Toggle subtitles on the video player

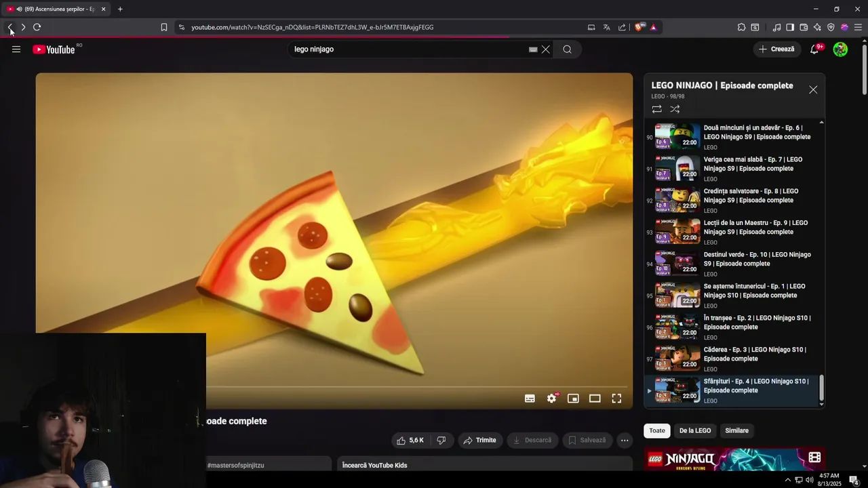point(530,399)
